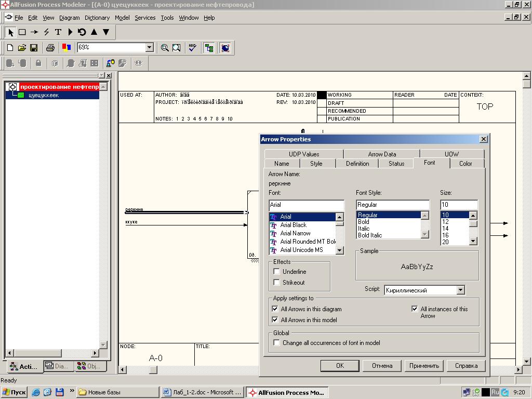
Task: Open Diagram Dictionary Editor play-triangle tool
Action: point(70,32)
